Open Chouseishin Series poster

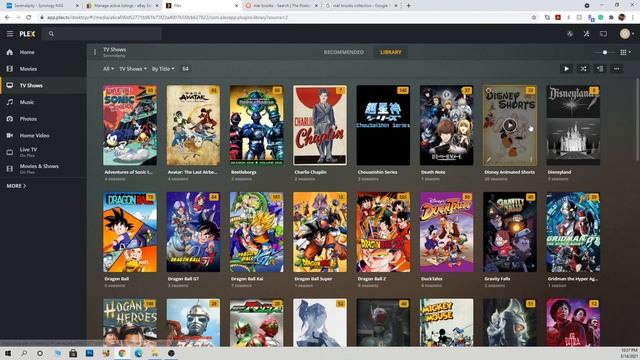pyautogui.click(x=383, y=125)
